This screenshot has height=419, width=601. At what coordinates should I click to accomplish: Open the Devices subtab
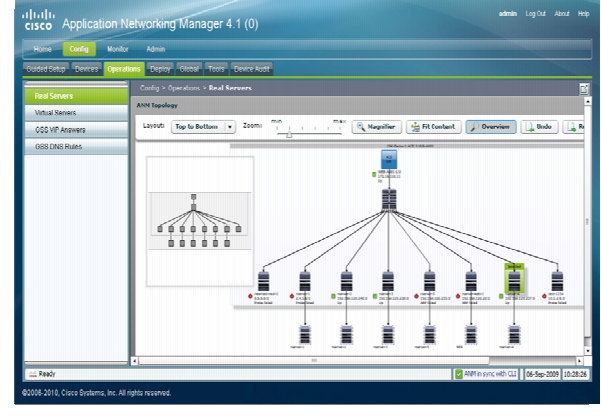(86, 69)
